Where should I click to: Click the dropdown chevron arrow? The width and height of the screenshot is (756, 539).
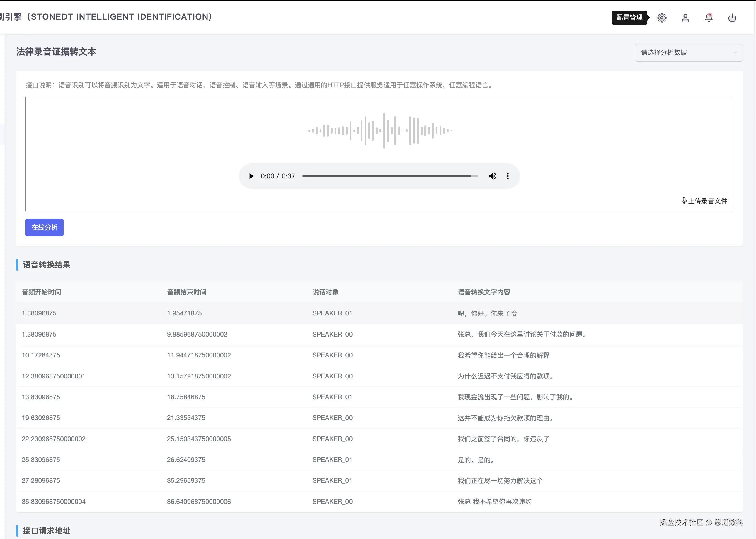[x=735, y=53]
